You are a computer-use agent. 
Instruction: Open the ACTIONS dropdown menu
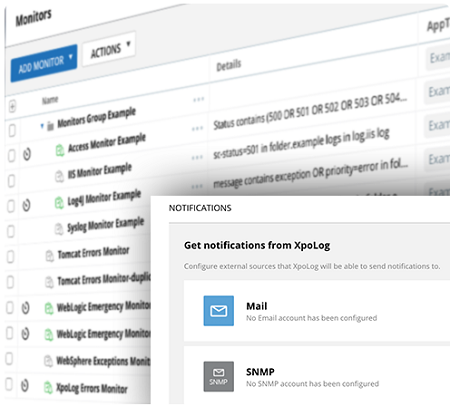coord(109,49)
